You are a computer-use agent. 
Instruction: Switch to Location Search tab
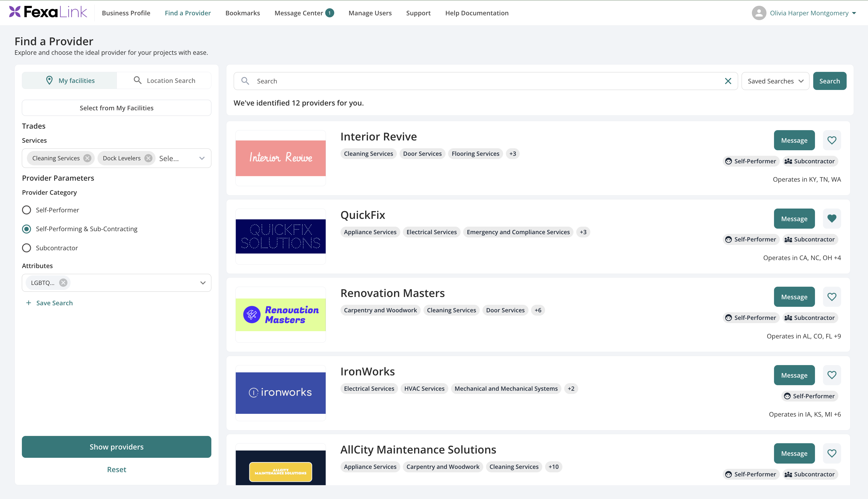164,80
